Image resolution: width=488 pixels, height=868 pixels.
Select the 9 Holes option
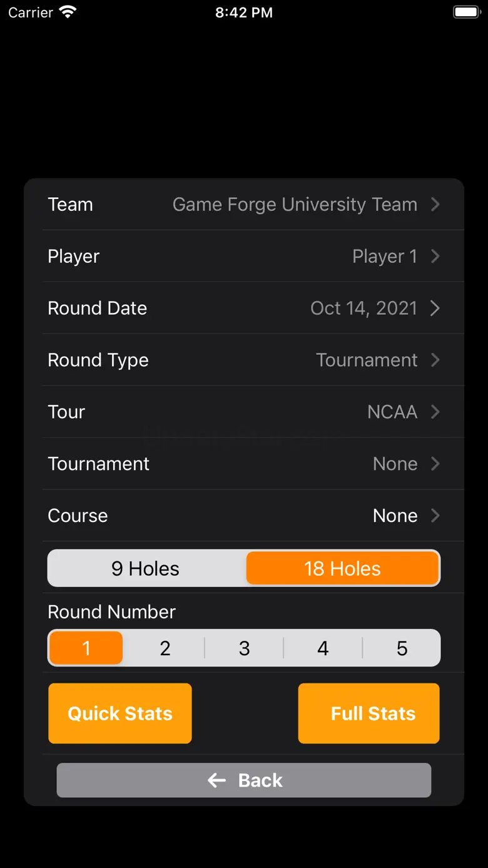146,568
